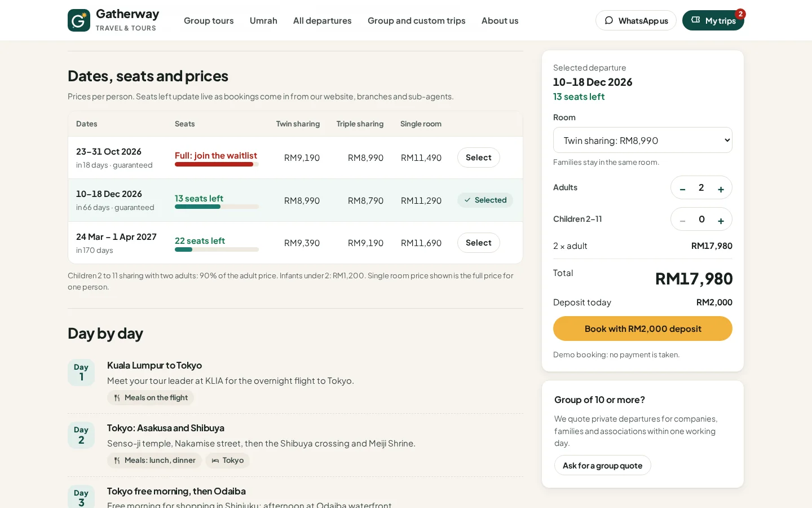Click the red full seats progress bar
812x508 pixels.
[x=217, y=164]
